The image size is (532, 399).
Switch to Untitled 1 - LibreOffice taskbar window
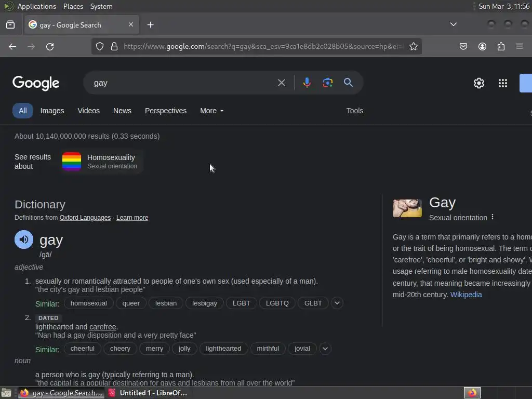148,393
